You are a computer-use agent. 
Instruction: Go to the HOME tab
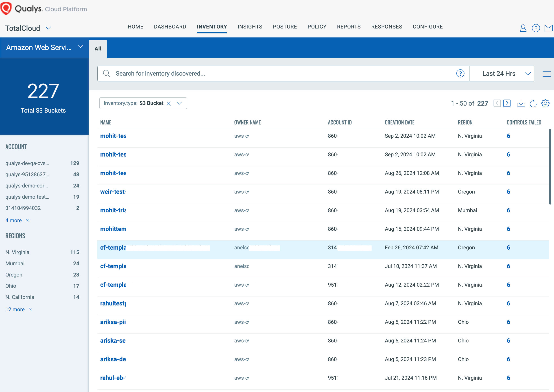[135, 27]
